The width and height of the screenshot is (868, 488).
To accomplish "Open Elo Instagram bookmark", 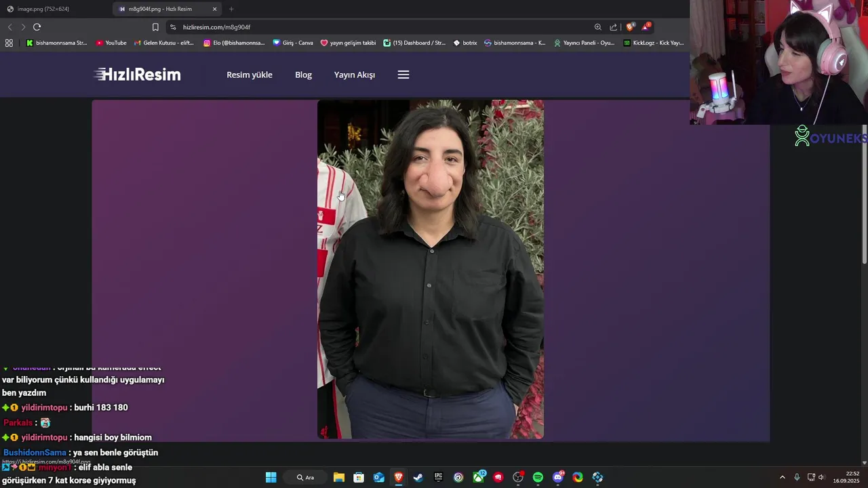I will click(235, 43).
